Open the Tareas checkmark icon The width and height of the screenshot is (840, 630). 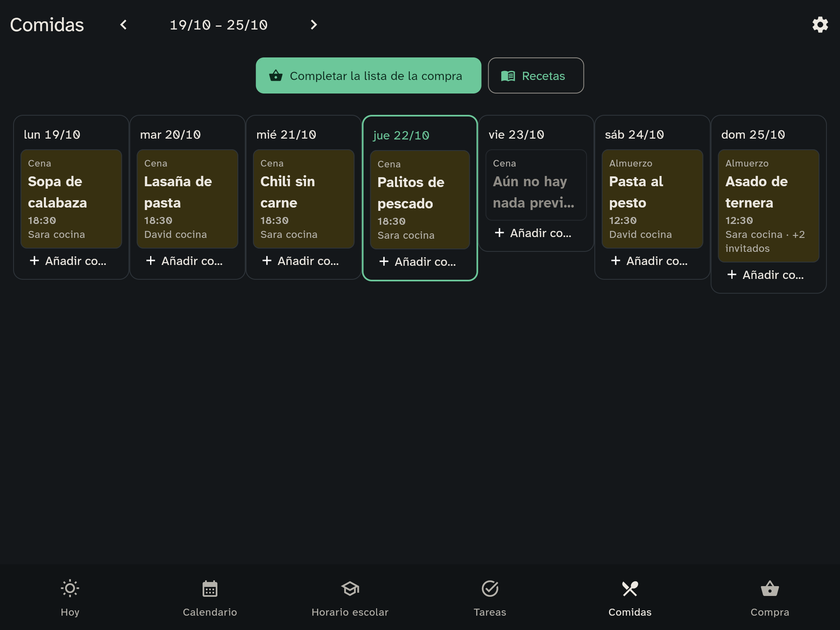490,589
